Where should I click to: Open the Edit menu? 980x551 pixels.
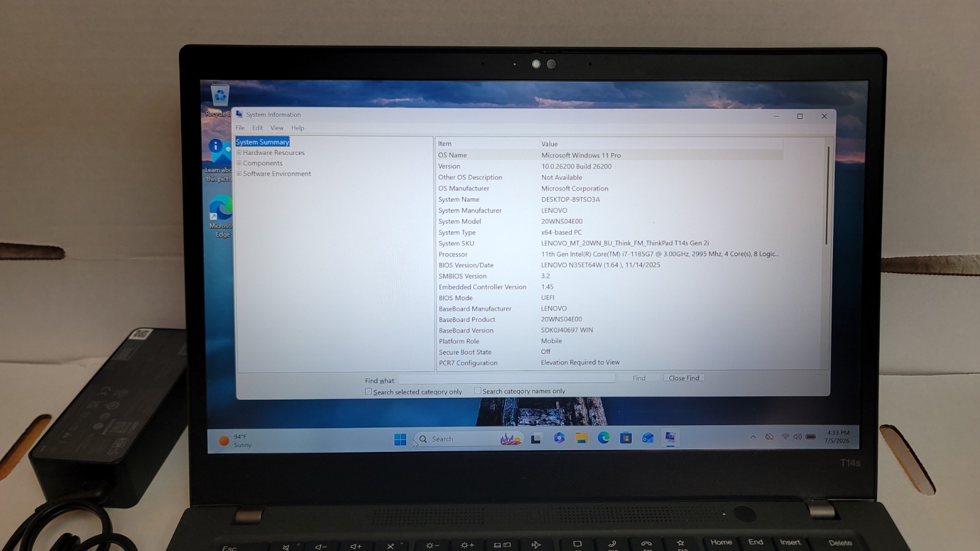257,128
